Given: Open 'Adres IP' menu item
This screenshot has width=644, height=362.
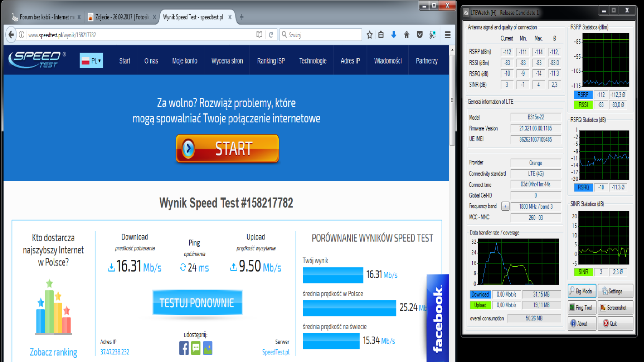Looking at the screenshot, I should pyautogui.click(x=350, y=61).
